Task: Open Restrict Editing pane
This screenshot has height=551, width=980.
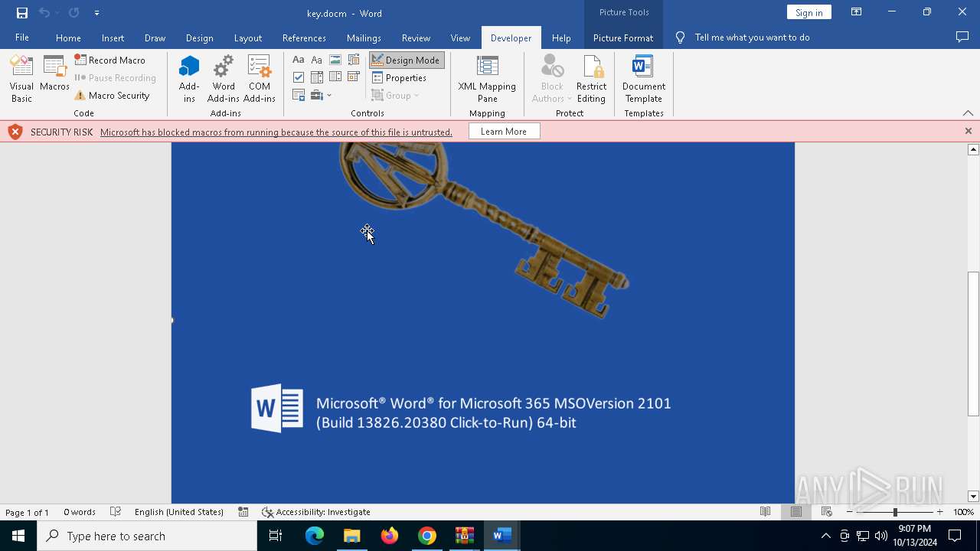Action: [x=591, y=79]
